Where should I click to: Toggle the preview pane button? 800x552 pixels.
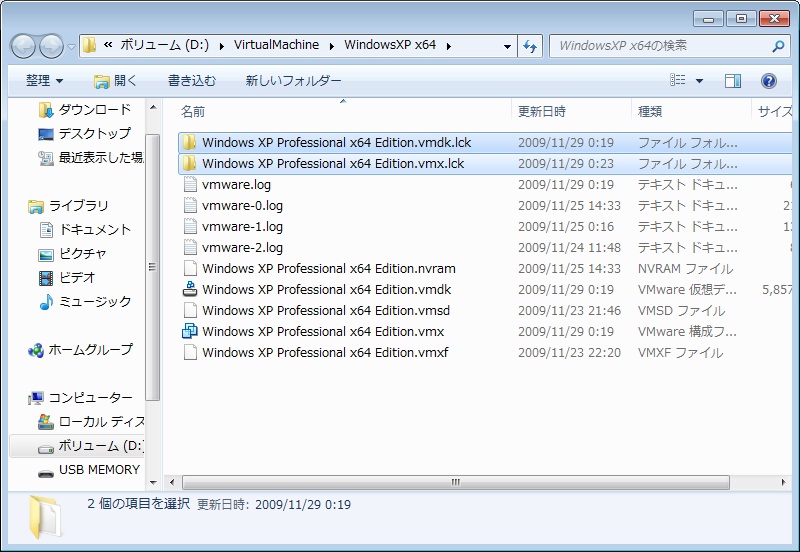coord(733,81)
